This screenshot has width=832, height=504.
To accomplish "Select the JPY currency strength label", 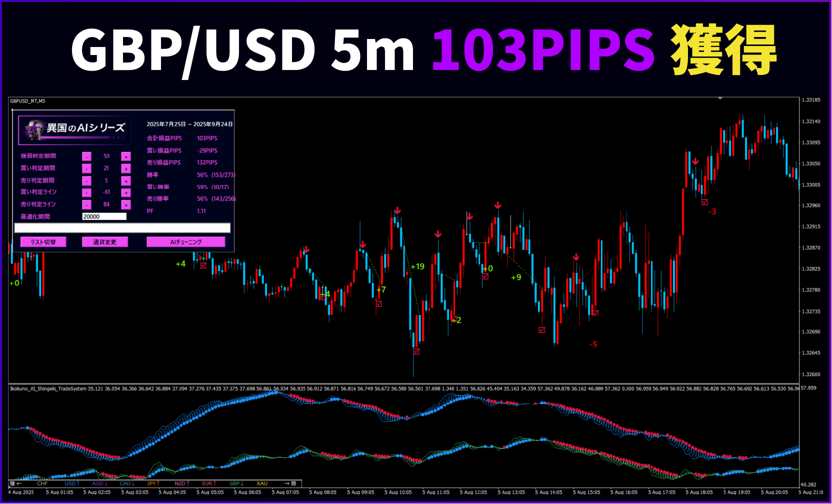I will (153, 483).
